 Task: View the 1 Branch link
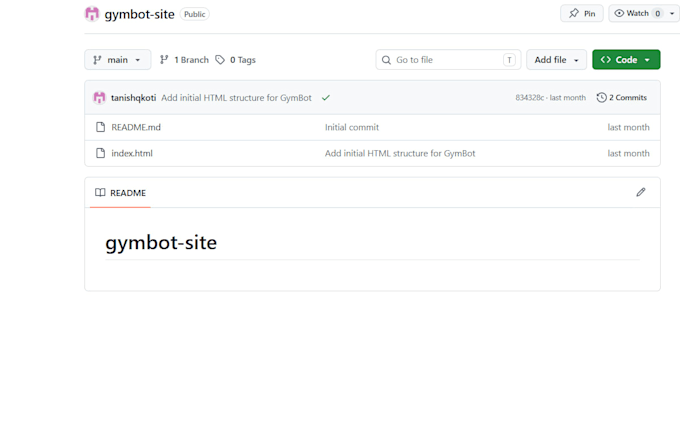click(184, 60)
